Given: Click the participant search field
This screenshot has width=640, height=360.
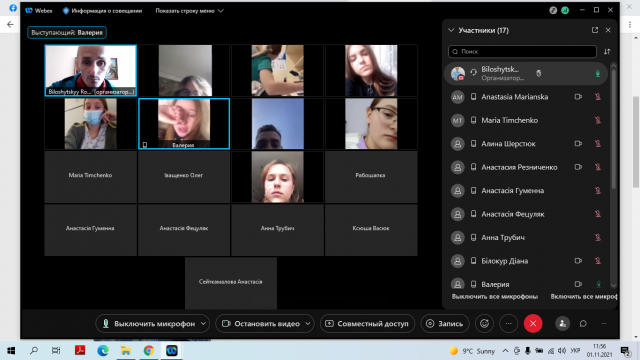Looking at the screenshot, I should [x=522, y=51].
